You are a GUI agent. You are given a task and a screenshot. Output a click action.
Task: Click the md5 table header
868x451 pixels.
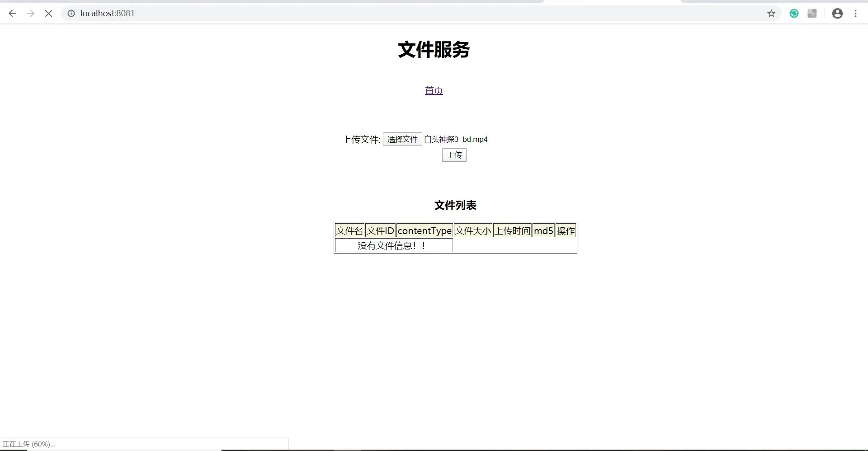(543, 230)
